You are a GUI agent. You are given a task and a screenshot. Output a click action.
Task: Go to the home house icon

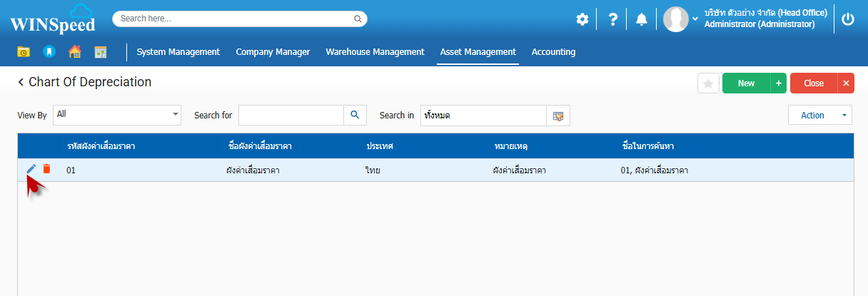[x=74, y=52]
